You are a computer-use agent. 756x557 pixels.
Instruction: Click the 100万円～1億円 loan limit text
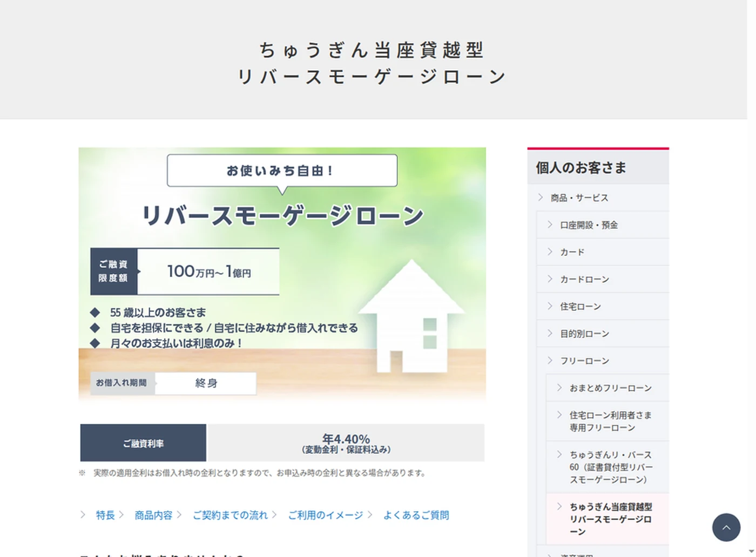tap(209, 271)
